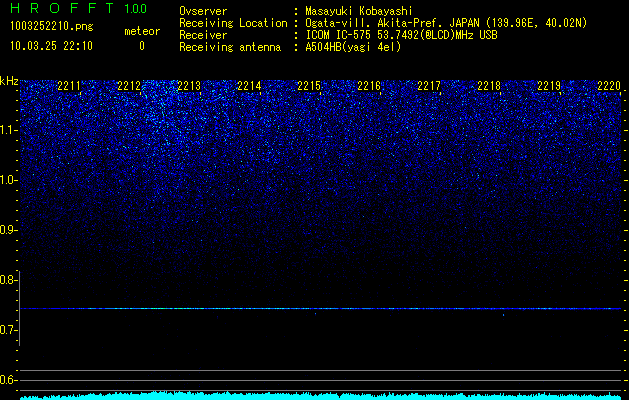Click the 2220 time marker
629x400 pixels.
click(x=609, y=86)
